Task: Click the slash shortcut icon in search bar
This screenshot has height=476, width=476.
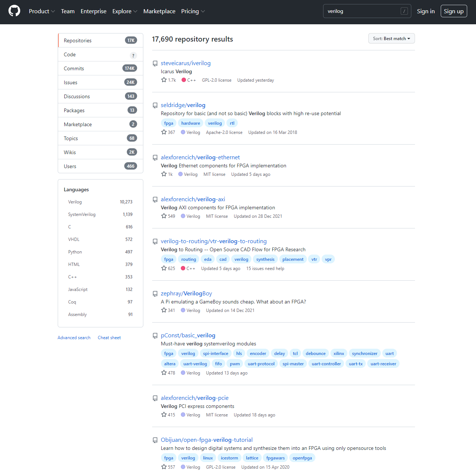Action: [404, 11]
